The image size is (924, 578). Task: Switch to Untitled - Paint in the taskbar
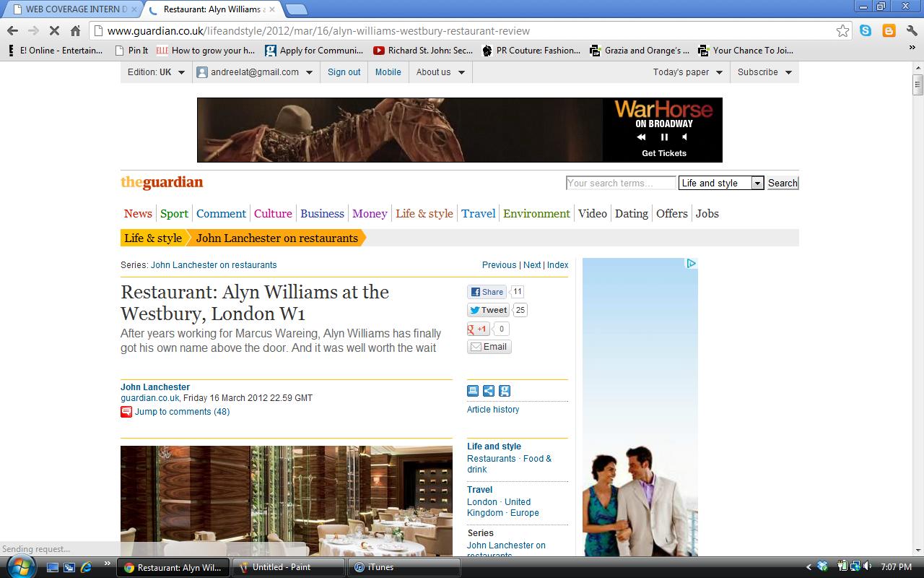coord(289,567)
